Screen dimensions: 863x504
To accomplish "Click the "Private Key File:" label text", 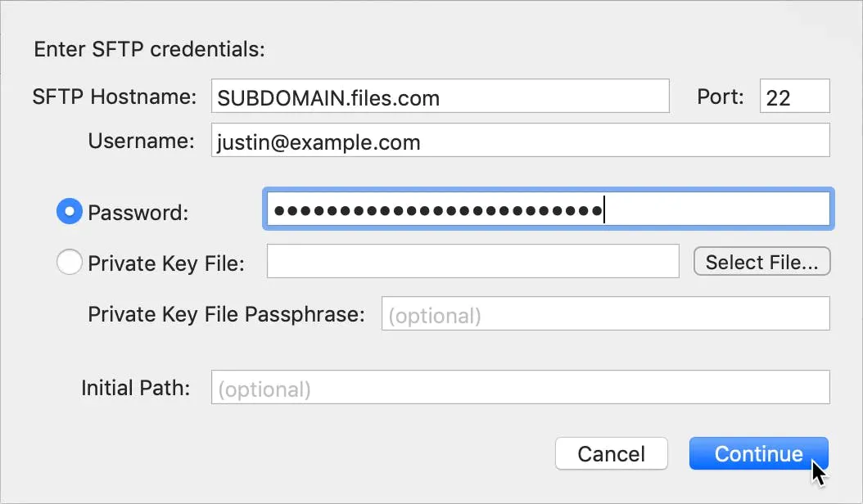I will 166,263.
